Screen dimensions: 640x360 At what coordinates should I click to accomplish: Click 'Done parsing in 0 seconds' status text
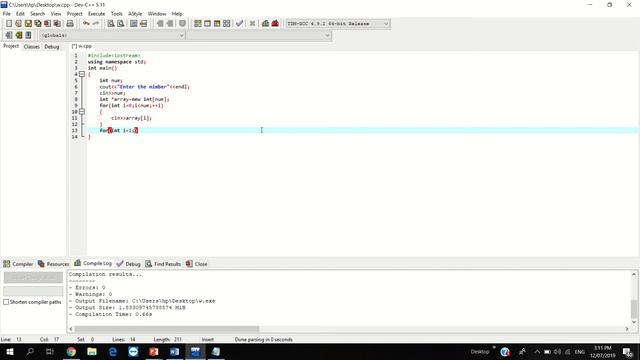[263, 340]
